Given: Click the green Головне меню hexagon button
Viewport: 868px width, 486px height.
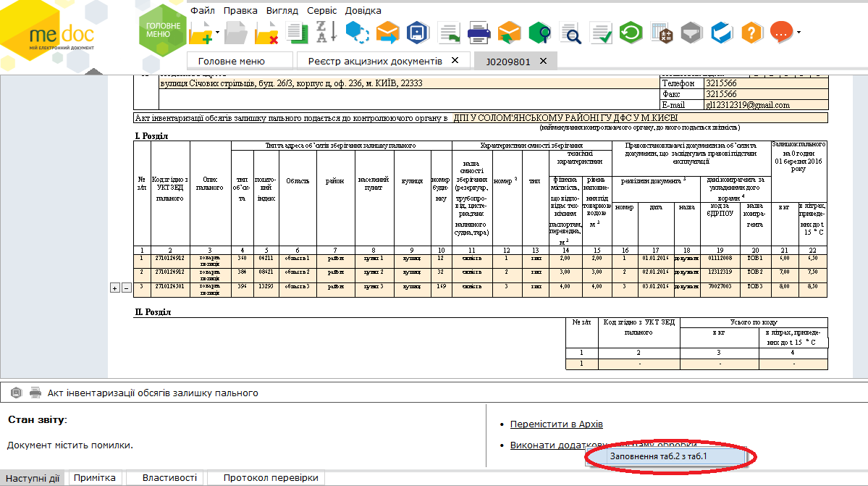Looking at the screenshot, I should point(163,30).
